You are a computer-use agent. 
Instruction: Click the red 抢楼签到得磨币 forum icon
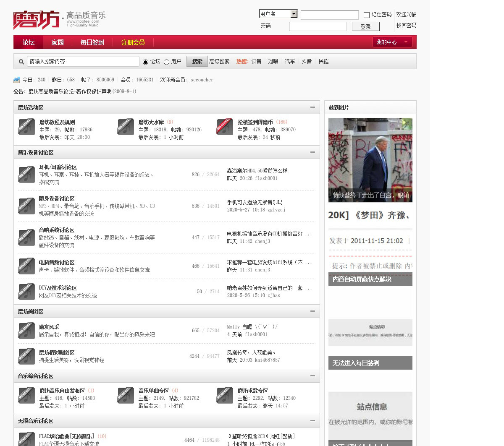pyautogui.click(x=225, y=127)
